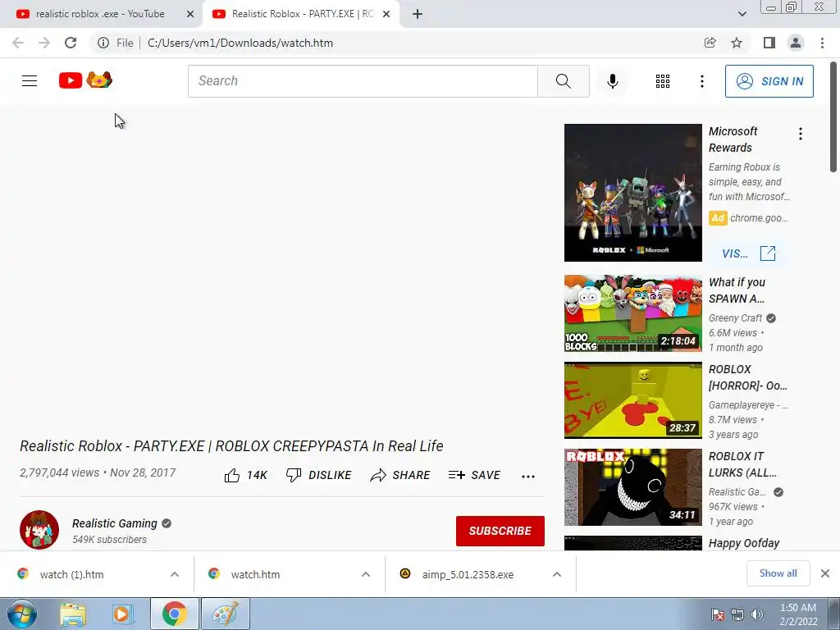Close the realistic roblox .exe tab
Image resolution: width=840 pixels, height=630 pixels.
point(190,14)
